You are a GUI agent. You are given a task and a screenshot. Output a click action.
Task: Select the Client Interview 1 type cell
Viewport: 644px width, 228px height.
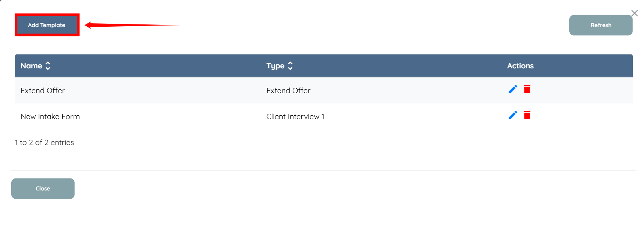point(295,116)
